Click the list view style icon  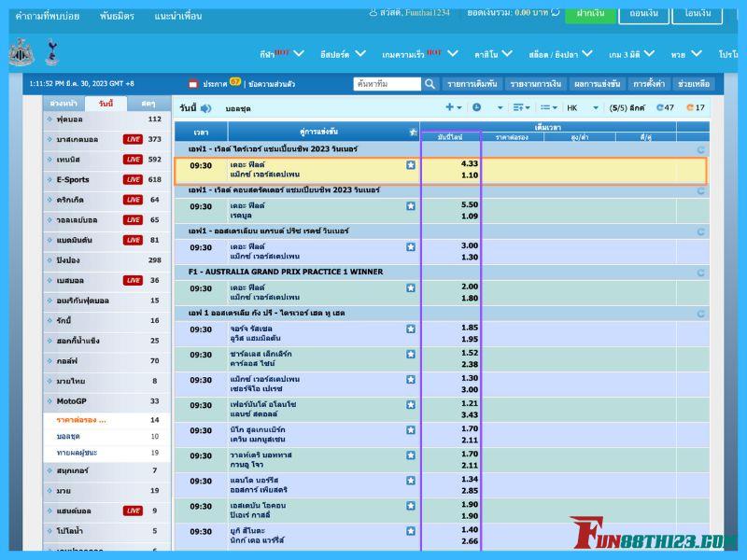tap(545, 107)
